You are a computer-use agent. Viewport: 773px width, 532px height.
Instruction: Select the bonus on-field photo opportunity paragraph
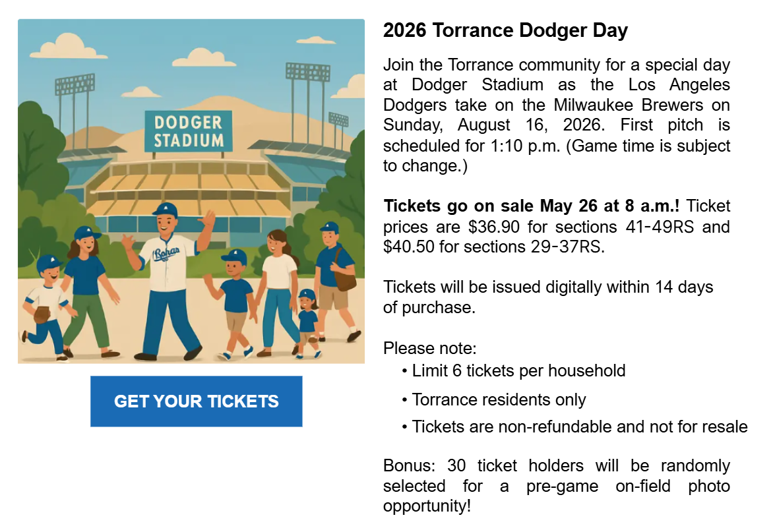click(x=557, y=485)
